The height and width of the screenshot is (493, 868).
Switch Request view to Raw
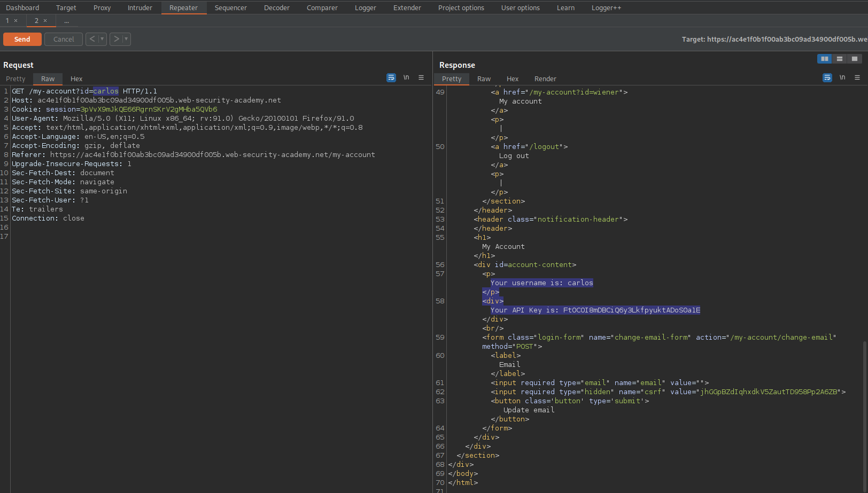48,79
